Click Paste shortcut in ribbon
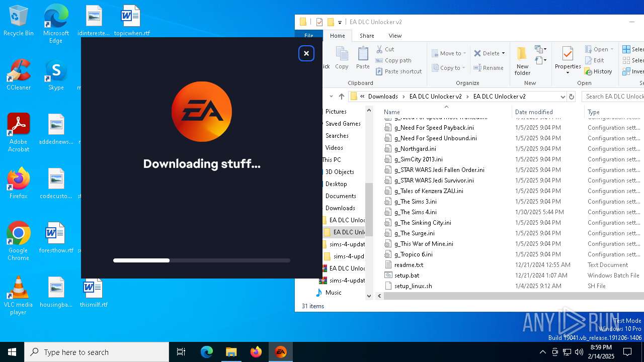Screen dimensions: 644x362 398,71
